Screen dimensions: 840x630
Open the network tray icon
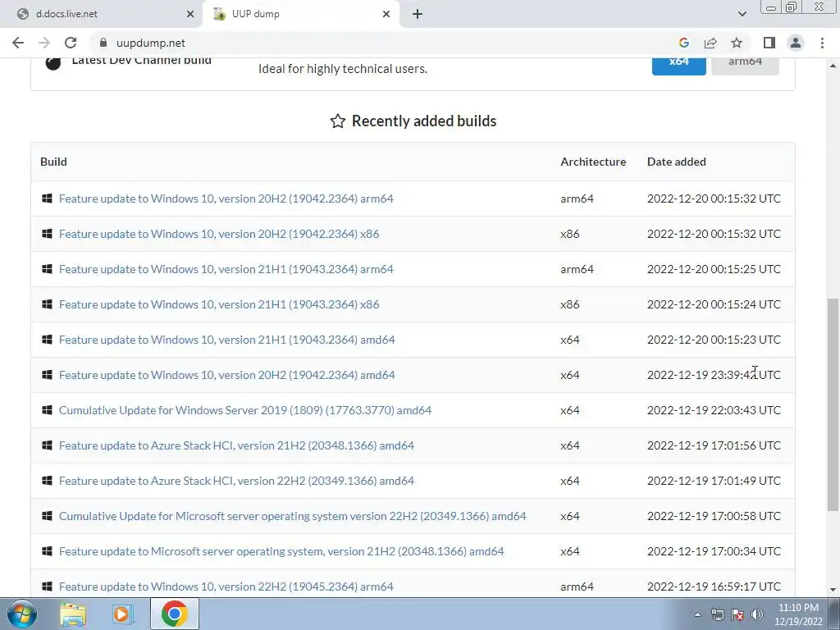717,615
